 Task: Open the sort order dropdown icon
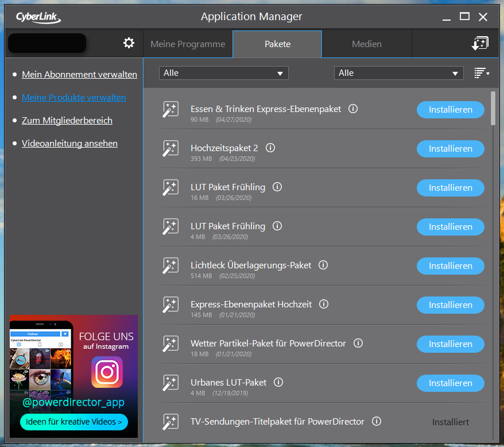(x=481, y=73)
